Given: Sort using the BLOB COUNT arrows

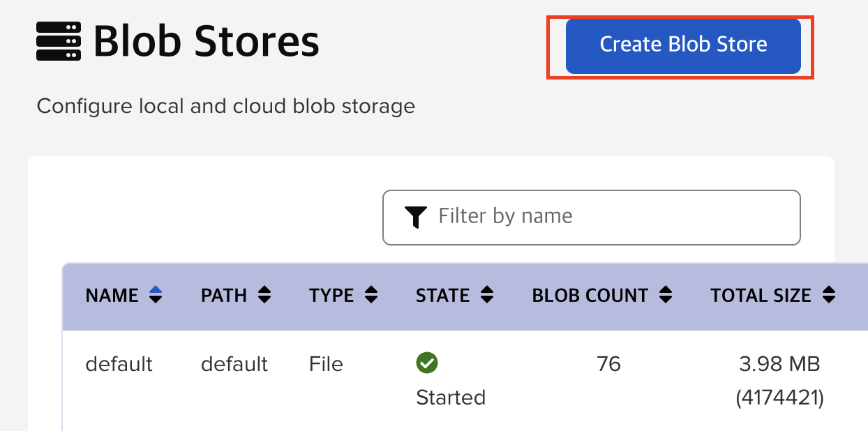Looking at the screenshot, I should (666, 296).
